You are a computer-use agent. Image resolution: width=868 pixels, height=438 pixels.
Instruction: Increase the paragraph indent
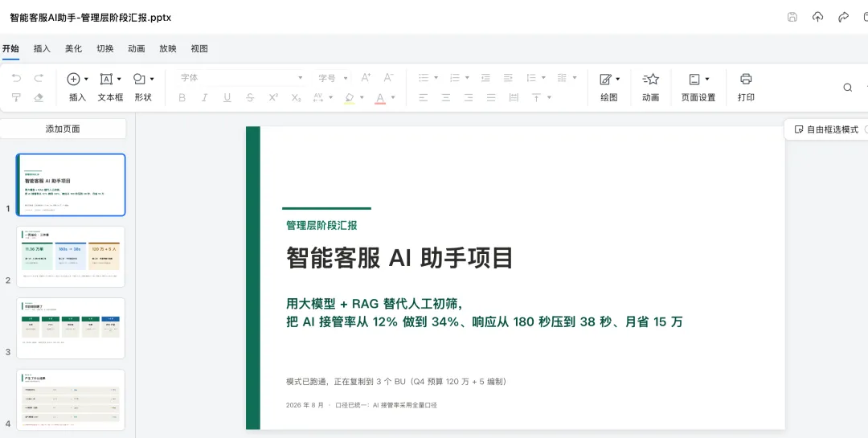point(508,78)
